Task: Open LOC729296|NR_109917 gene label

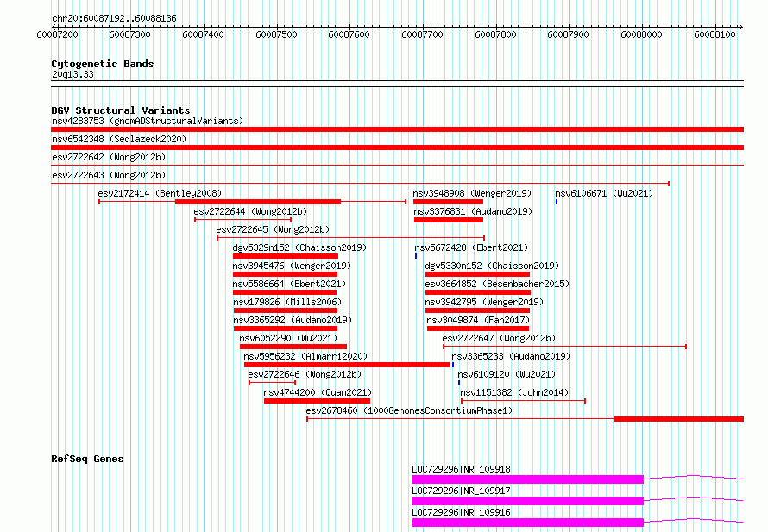Action: tap(462, 491)
